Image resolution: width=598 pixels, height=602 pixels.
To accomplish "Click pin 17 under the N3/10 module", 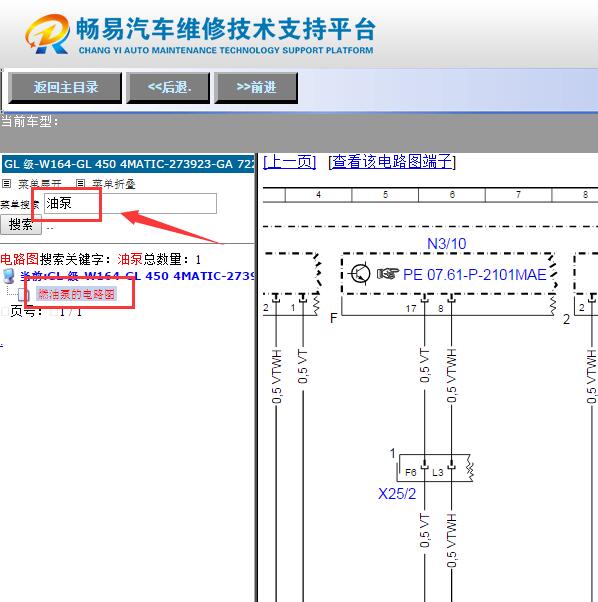I will (411, 308).
